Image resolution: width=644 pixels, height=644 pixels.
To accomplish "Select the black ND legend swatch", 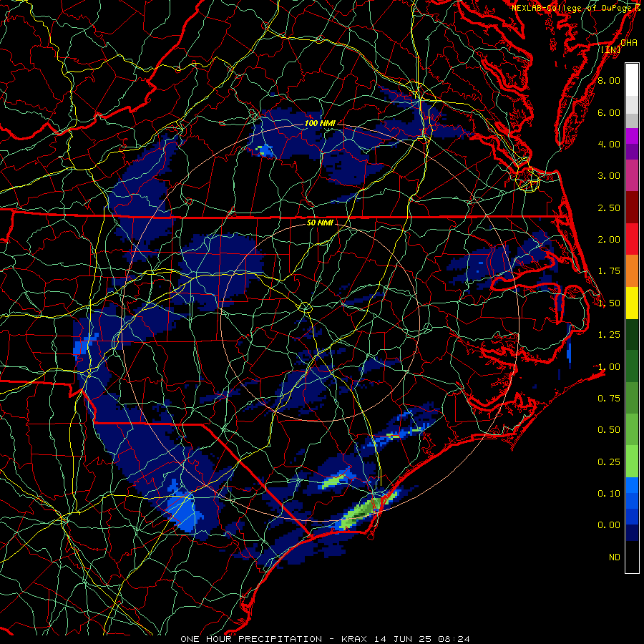I will point(632,557).
